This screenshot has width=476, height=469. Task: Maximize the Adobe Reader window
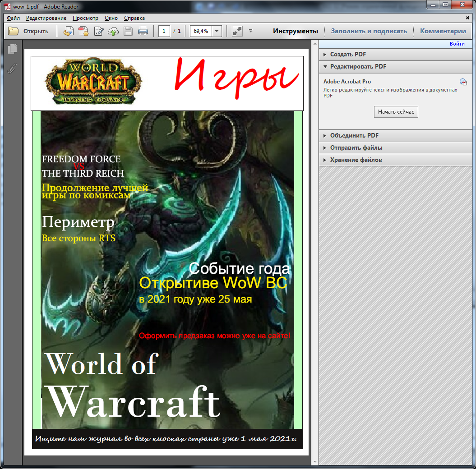tap(445, 5)
